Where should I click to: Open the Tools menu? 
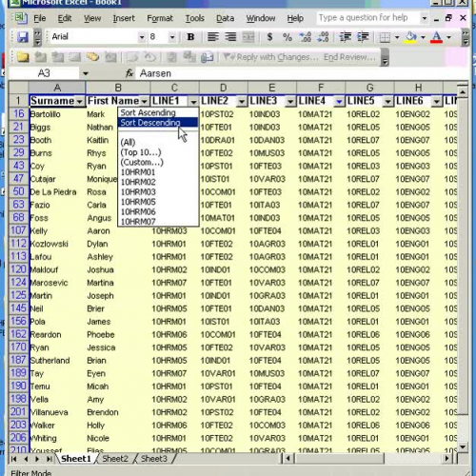[194, 18]
